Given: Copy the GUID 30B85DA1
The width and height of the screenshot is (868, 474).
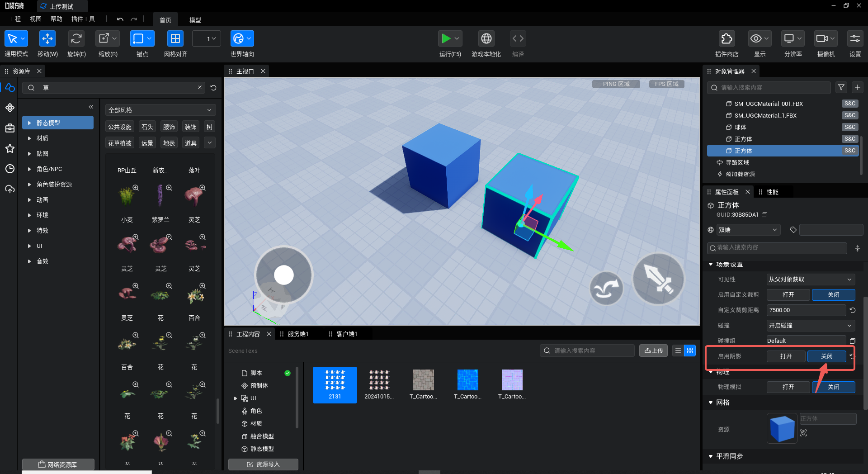Looking at the screenshot, I should (764, 215).
